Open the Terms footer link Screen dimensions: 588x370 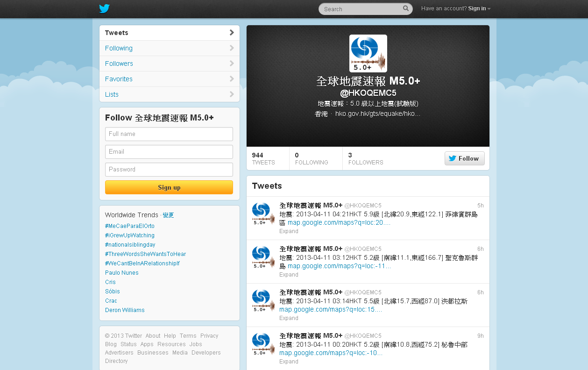click(188, 336)
